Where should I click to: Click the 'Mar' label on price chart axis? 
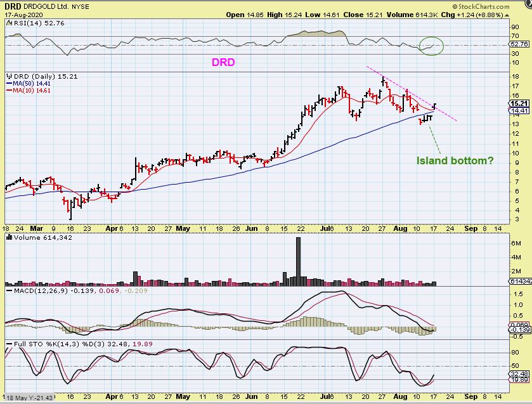click(x=37, y=228)
